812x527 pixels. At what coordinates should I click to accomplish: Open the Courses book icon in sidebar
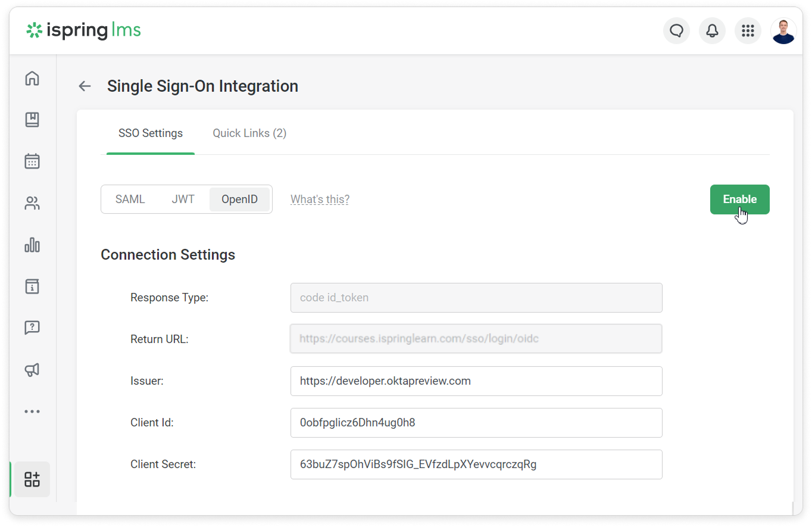[32, 120]
